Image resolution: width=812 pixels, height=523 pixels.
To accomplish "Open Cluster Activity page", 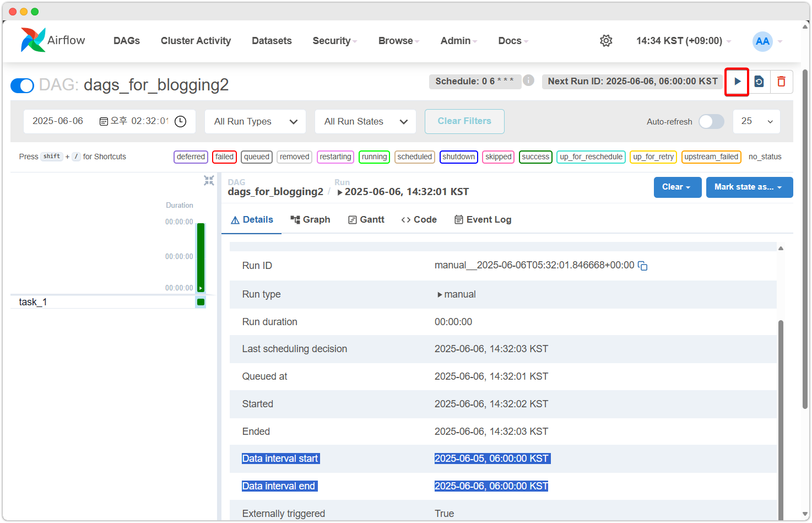I will pyautogui.click(x=196, y=41).
